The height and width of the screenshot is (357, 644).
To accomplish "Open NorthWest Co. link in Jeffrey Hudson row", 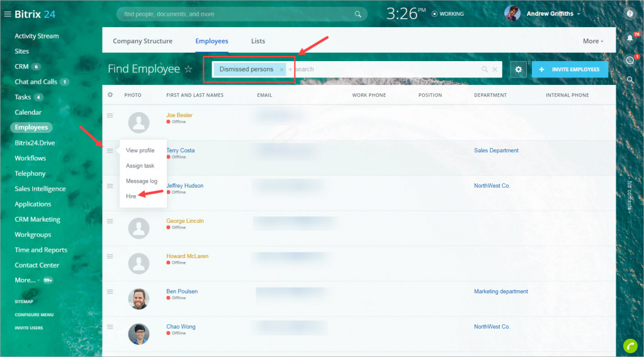I will [x=492, y=186].
